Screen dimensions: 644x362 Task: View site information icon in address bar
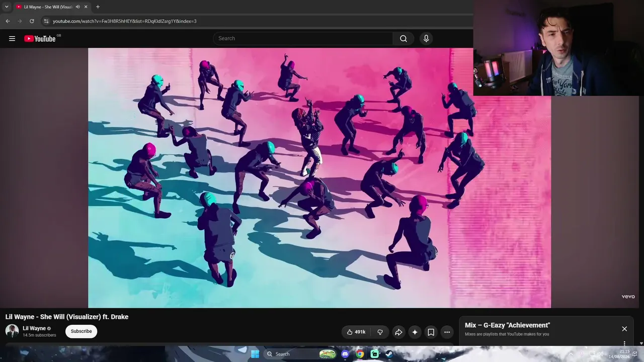pyautogui.click(x=46, y=21)
